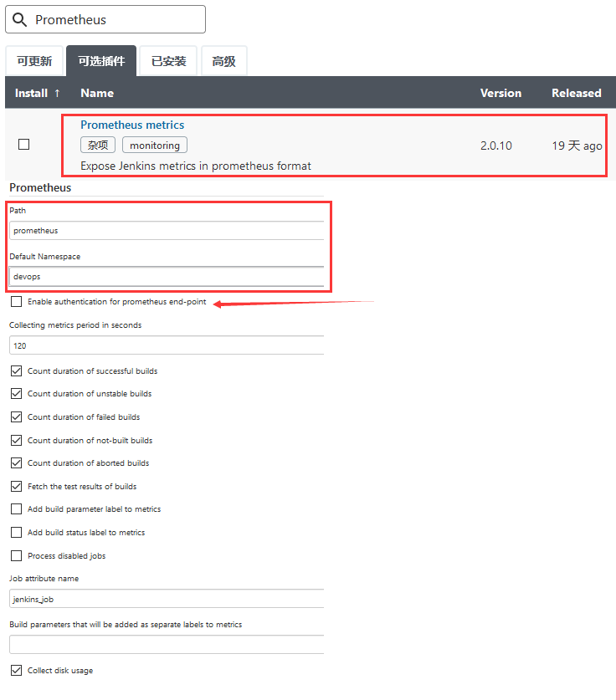616x700 pixels.
Task: Click the search magnifier icon
Action: (19, 19)
